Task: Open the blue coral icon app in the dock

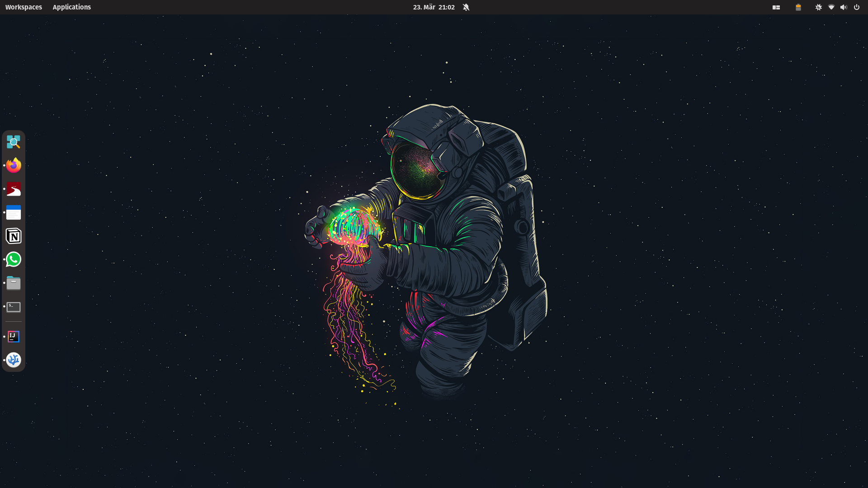Action: pos(14,360)
